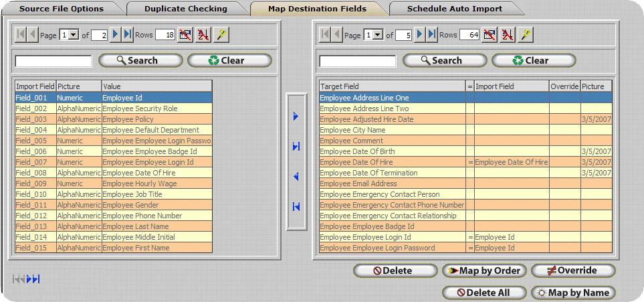Click the move-right arrow between the grids

(296, 117)
